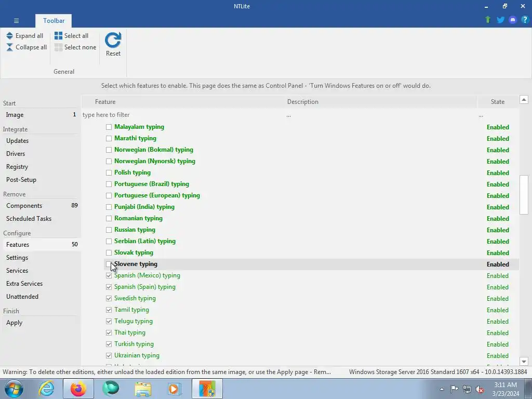Go to Updates in sidebar

pos(41,141)
